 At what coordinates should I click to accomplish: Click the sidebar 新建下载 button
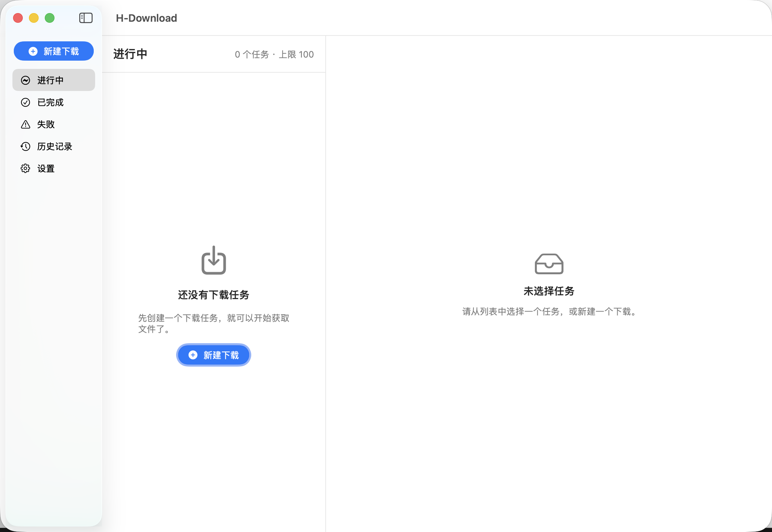tap(54, 51)
